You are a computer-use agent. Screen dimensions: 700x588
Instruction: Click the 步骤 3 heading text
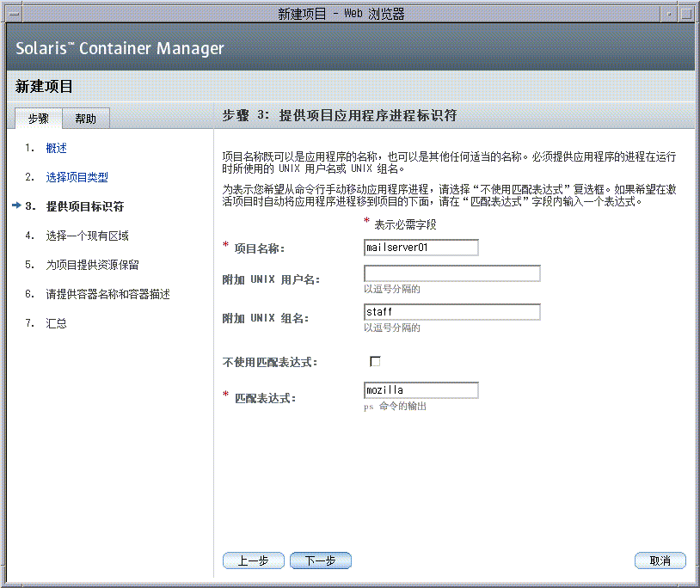point(340,115)
